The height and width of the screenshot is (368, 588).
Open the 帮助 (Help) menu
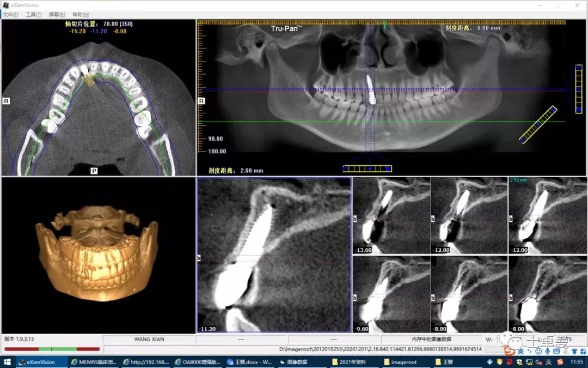pyautogui.click(x=81, y=15)
